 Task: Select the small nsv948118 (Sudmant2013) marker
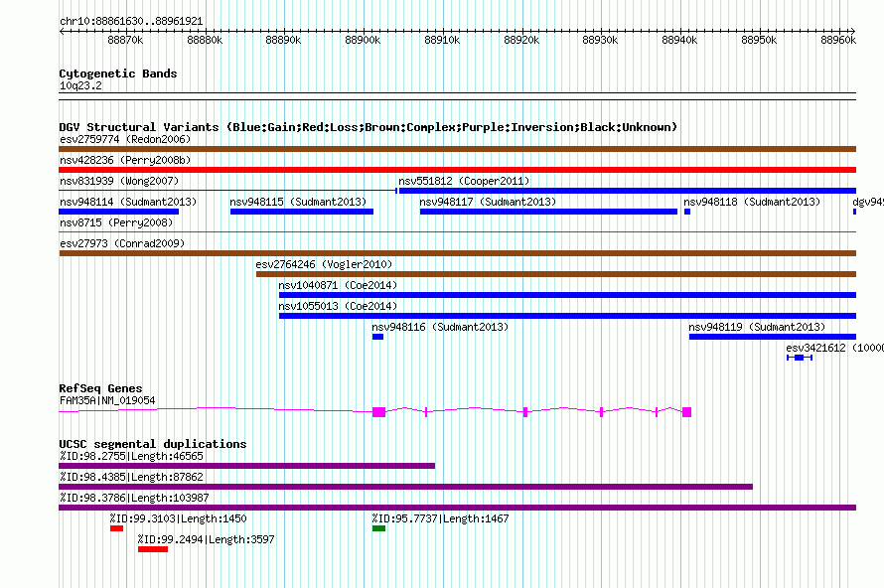[687, 212]
